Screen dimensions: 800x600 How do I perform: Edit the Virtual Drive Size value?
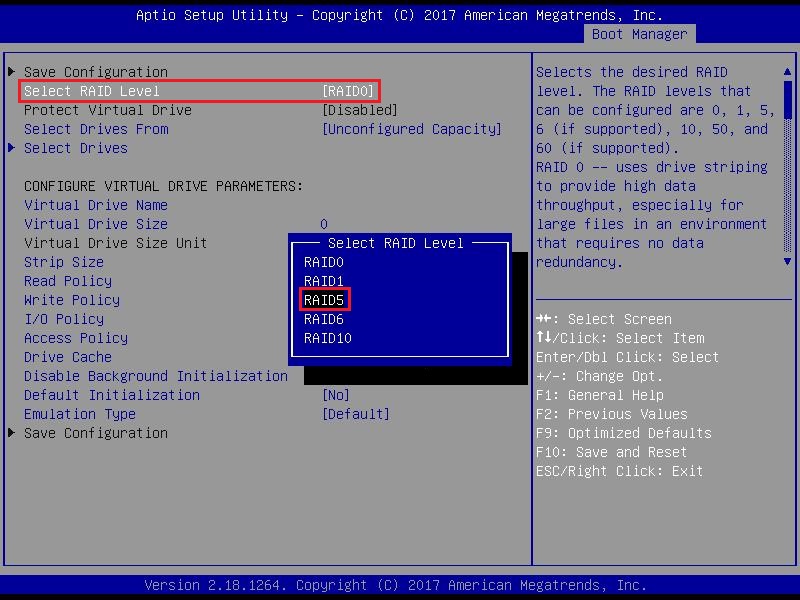tap(323, 224)
